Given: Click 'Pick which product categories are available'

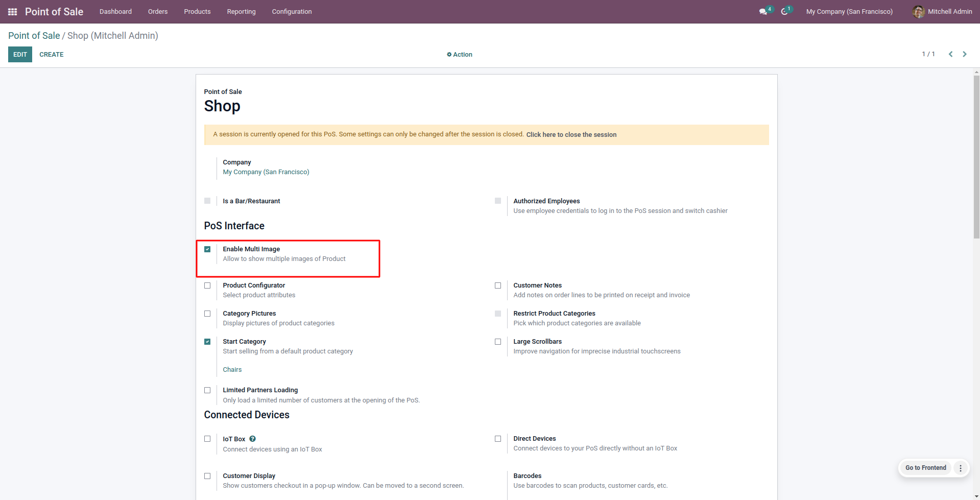Looking at the screenshot, I should pyautogui.click(x=577, y=323).
